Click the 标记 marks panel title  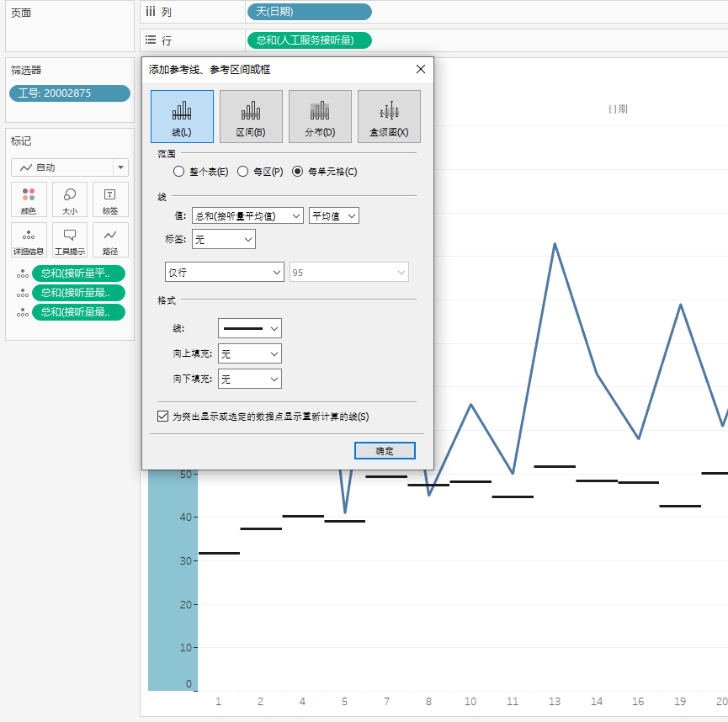coord(21,141)
